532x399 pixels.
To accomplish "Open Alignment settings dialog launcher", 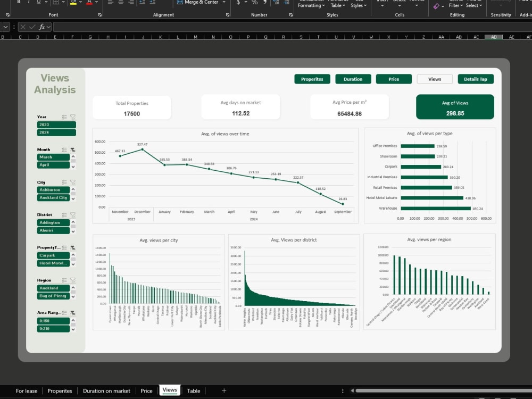I will pyautogui.click(x=228, y=15).
